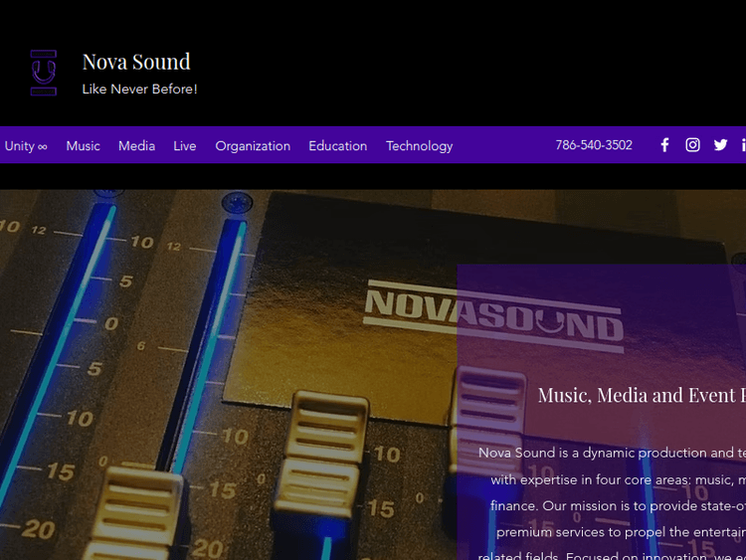Click the 'Music, Media and Event' heading
The image size is (746, 560).
[x=642, y=395]
